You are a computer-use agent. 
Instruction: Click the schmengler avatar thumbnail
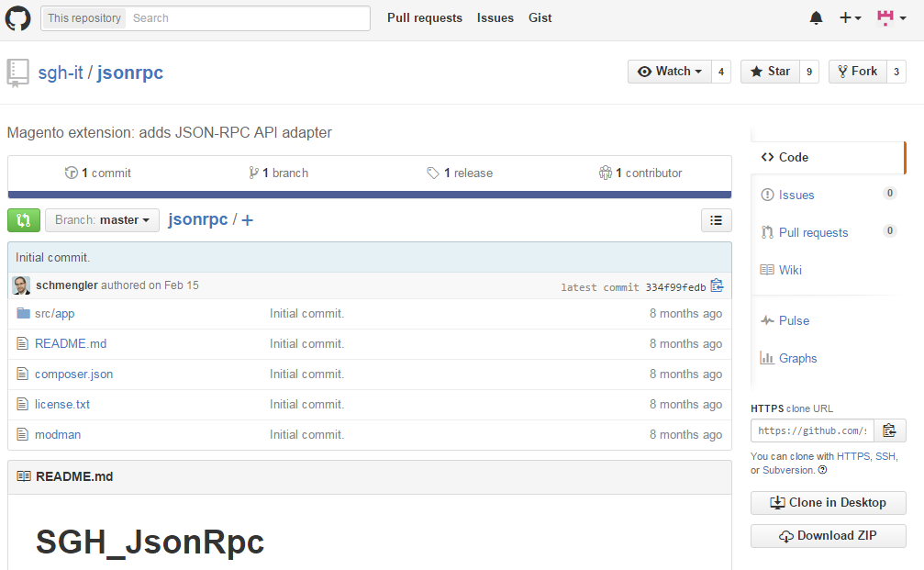click(x=21, y=285)
